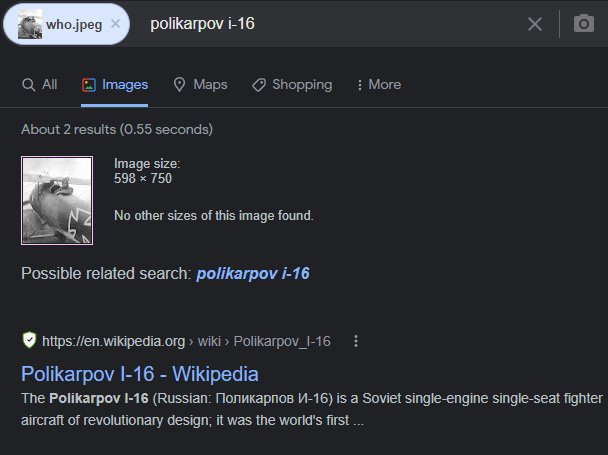Switch to the Shopping tab

[x=292, y=85]
